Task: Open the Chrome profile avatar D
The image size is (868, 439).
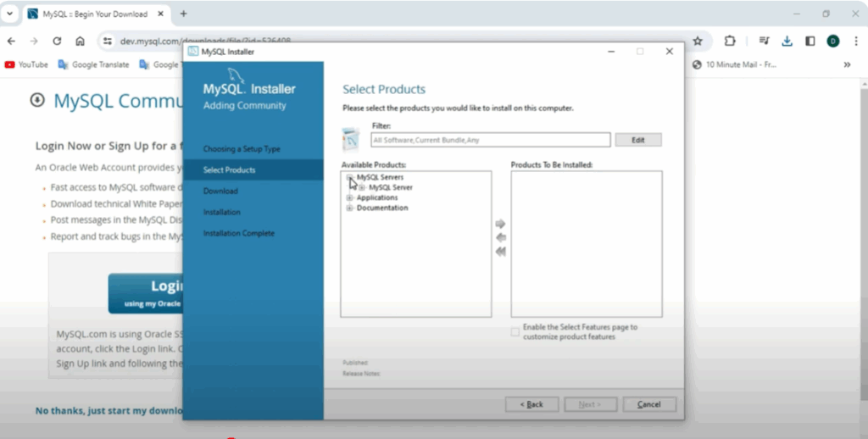Action: (x=833, y=41)
